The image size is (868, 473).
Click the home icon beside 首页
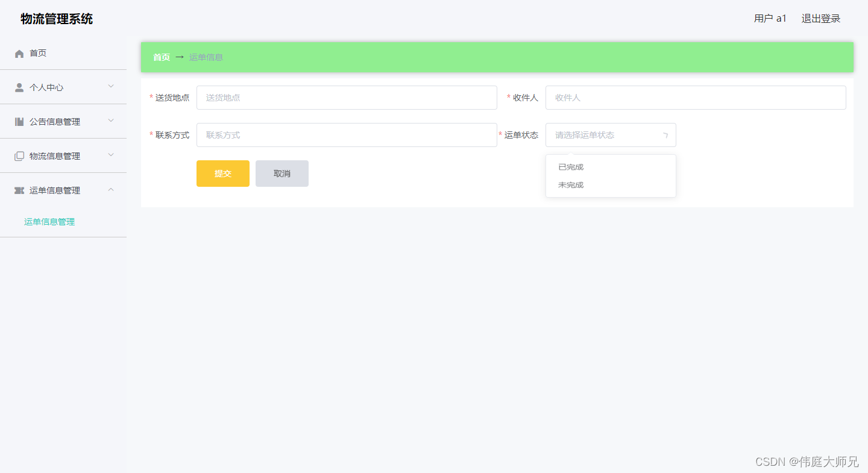[19, 54]
